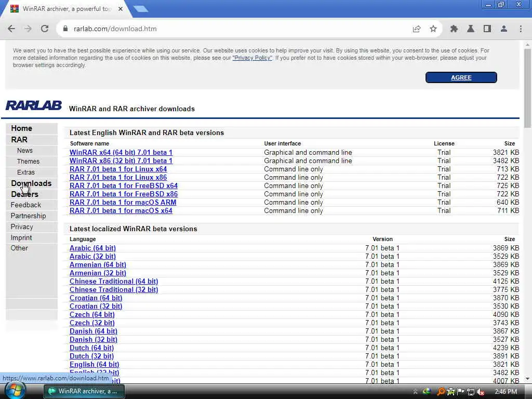Download RAR 7.01 beta 1 for FreeBSD x86
Screen dimensions: 532x399
pos(124,194)
